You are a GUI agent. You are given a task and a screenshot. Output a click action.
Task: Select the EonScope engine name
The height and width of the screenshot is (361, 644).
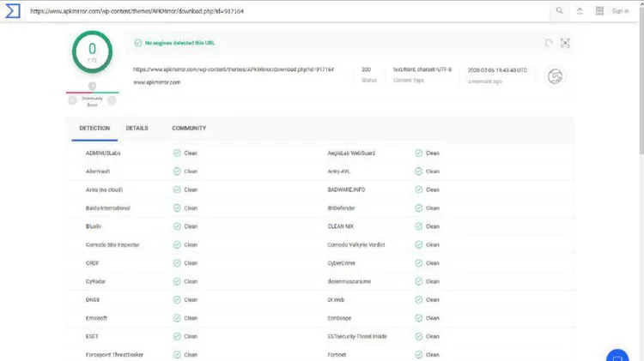(x=339, y=318)
